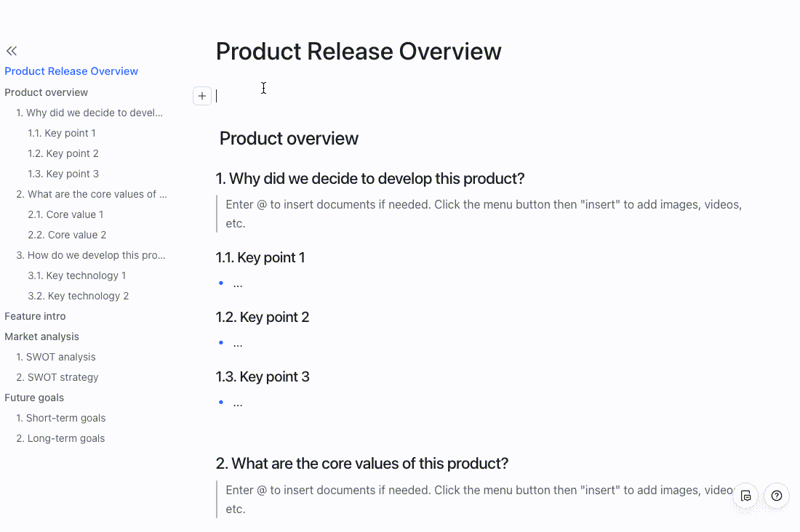This screenshot has width=800, height=532.
Task: Place cursor in the Product Release Overview title
Action: 359,51
